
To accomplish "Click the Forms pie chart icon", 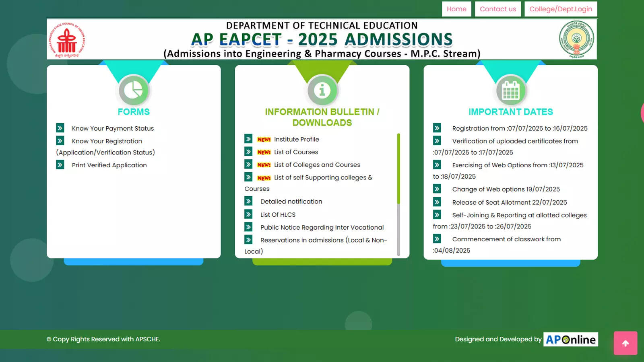I will pyautogui.click(x=134, y=90).
